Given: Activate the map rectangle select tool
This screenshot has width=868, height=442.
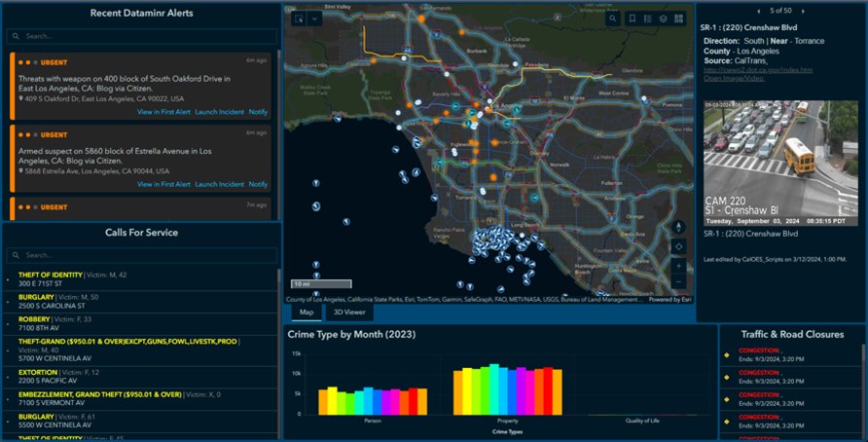Looking at the screenshot, I should [299, 18].
